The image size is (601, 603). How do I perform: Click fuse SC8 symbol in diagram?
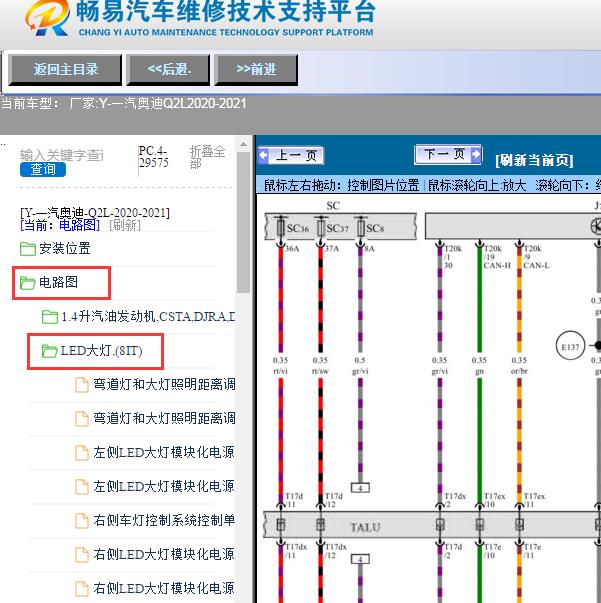361,228
